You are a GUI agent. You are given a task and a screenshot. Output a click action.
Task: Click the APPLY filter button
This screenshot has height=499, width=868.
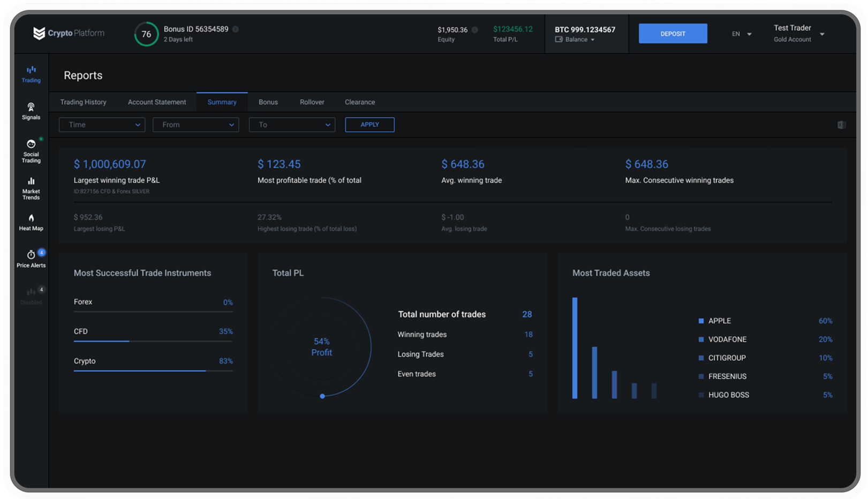369,125
